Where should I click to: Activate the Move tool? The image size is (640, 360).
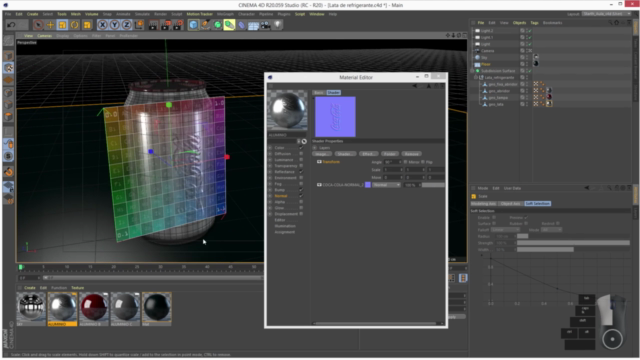click(x=50, y=25)
